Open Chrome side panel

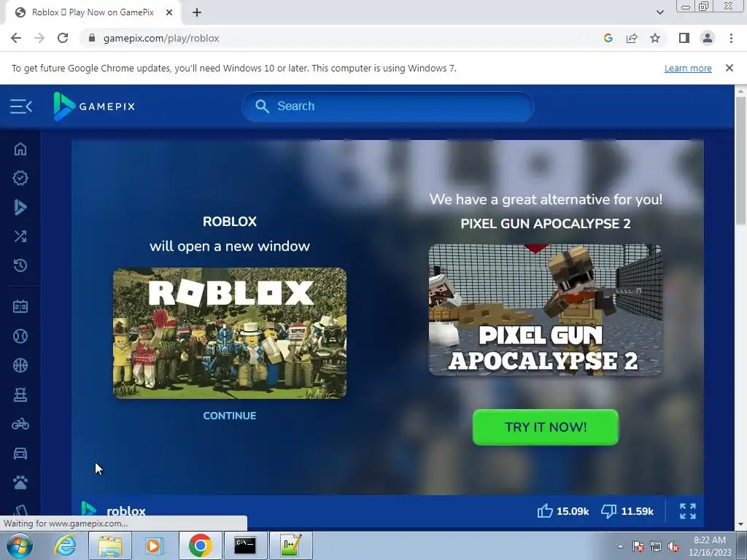(684, 38)
